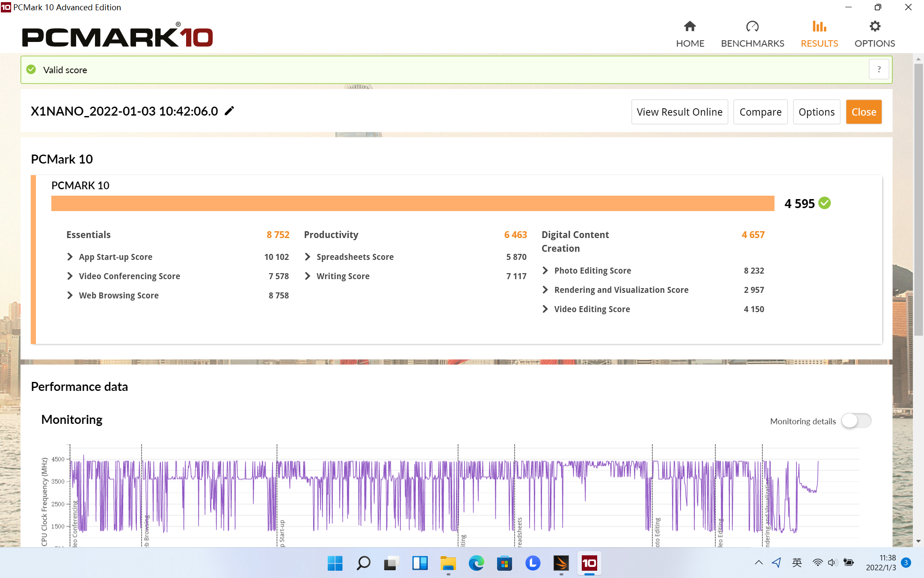The image size is (924, 578).
Task: Click the volume speaker tray icon
Action: [x=832, y=563]
